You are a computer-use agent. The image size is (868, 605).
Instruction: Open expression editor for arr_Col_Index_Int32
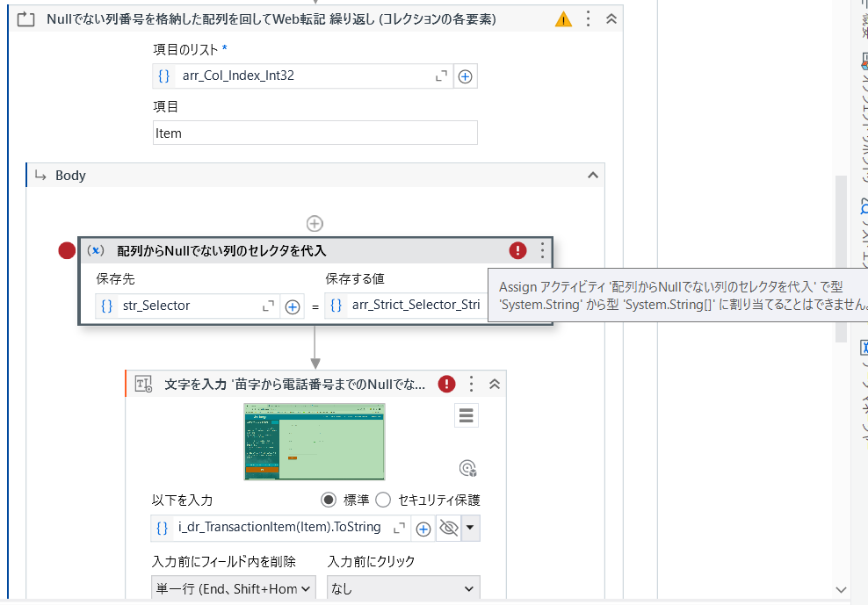coord(441,76)
